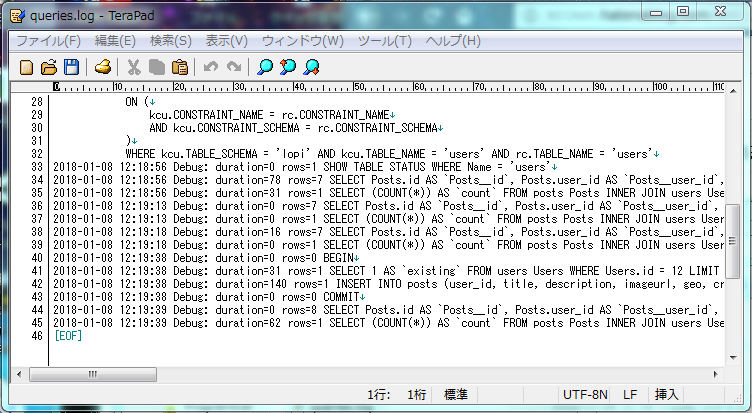Minimize the TeraPad window
Screen dimensions: 752x413
click(x=656, y=12)
